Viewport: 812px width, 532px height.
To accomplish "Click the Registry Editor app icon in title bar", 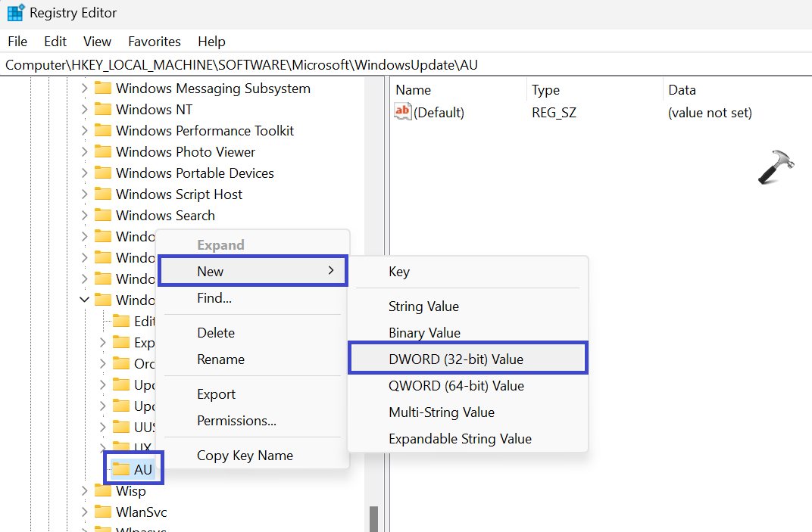I will tap(15, 13).
